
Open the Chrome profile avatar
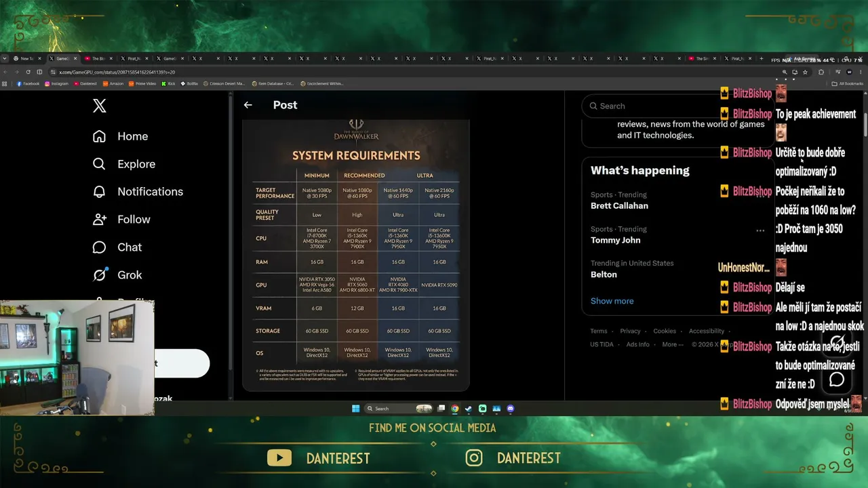click(x=850, y=72)
